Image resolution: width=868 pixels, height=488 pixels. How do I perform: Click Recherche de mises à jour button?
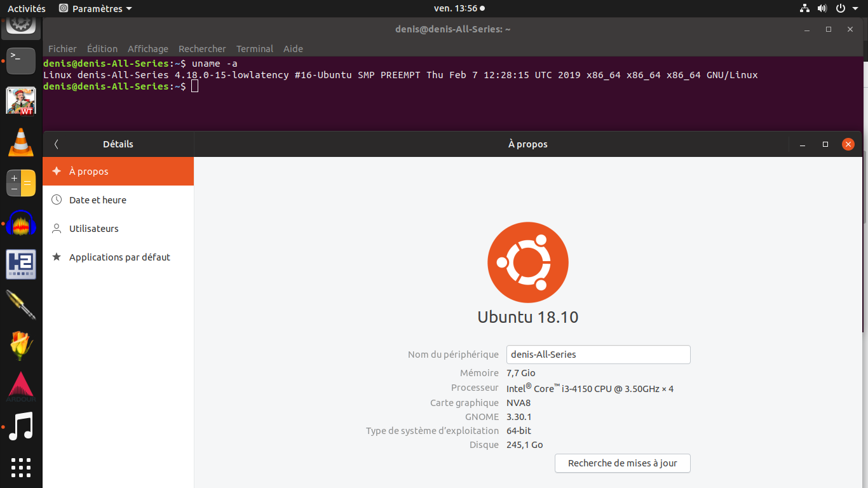pos(623,463)
